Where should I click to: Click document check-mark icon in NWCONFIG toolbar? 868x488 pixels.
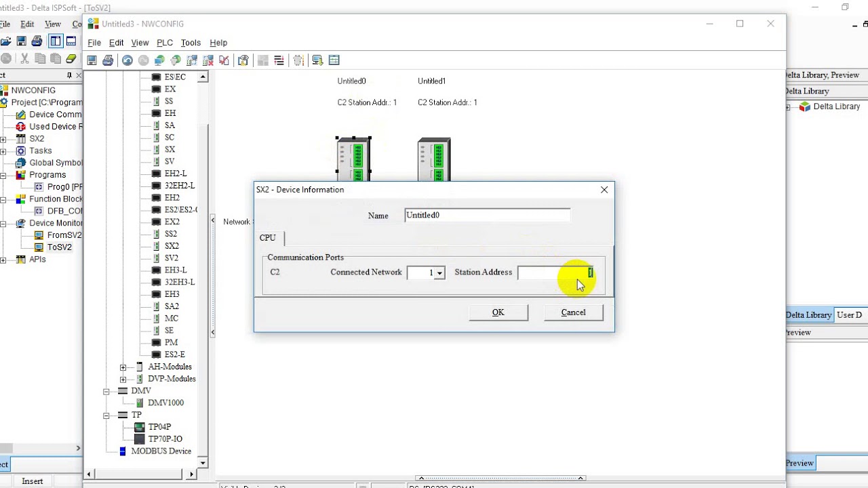click(224, 60)
